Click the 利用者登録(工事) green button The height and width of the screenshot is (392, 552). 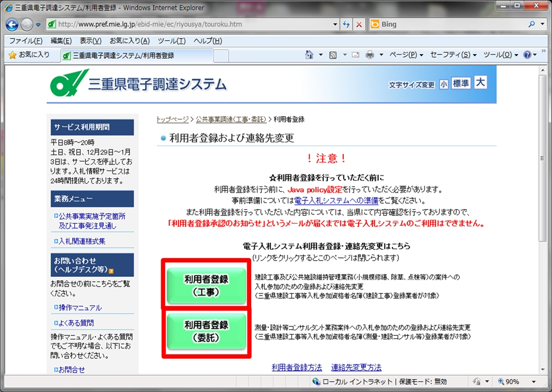pyautogui.click(x=206, y=286)
